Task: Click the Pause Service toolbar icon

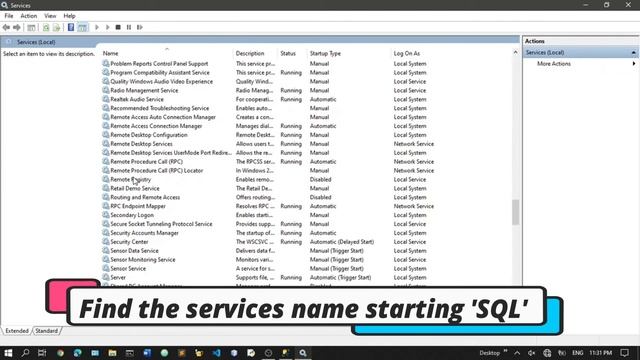Action: click(129, 27)
